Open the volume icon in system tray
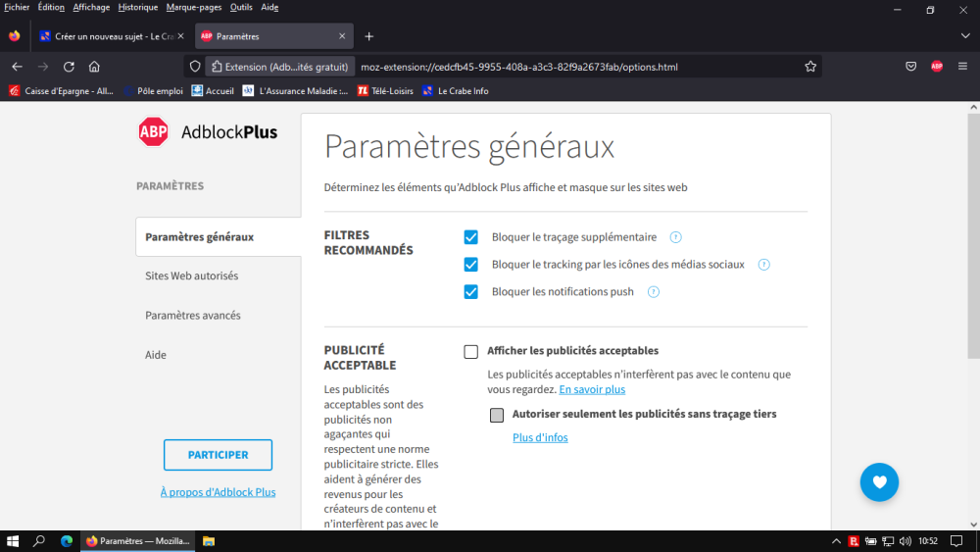Image resolution: width=980 pixels, height=552 pixels. tap(906, 541)
